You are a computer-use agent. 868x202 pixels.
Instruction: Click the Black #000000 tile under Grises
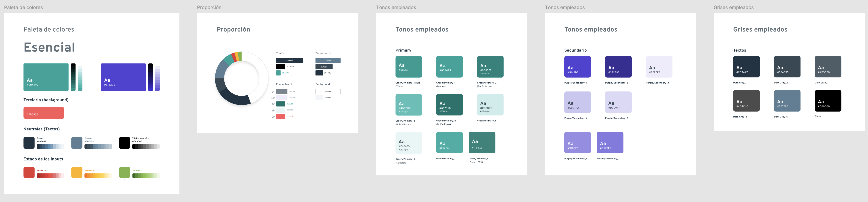coord(828,101)
